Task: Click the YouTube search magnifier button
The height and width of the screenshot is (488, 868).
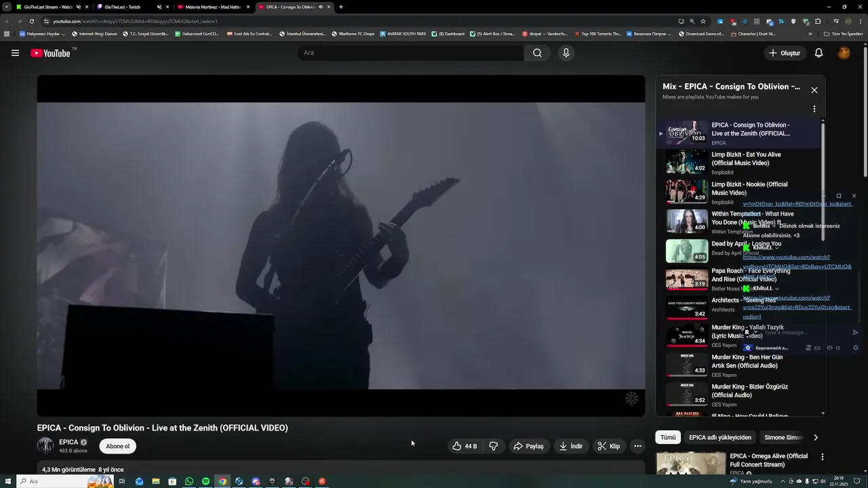Action: click(537, 53)
